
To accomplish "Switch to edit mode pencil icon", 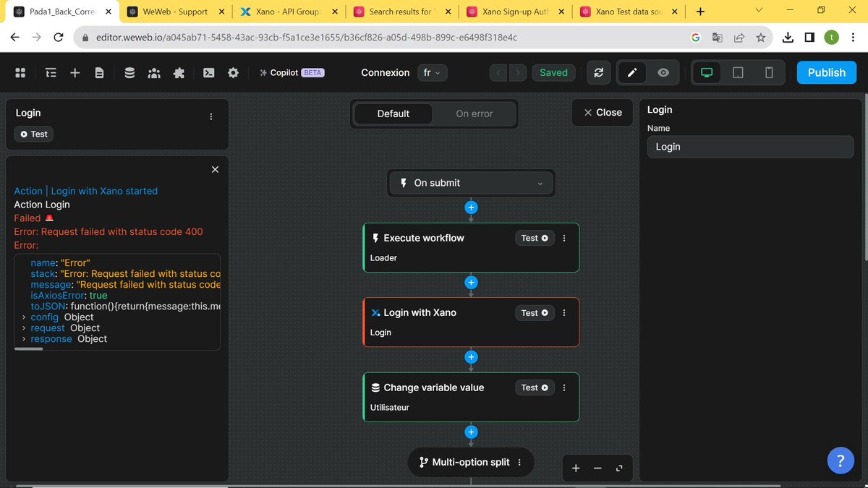I will tap(632, 72).
